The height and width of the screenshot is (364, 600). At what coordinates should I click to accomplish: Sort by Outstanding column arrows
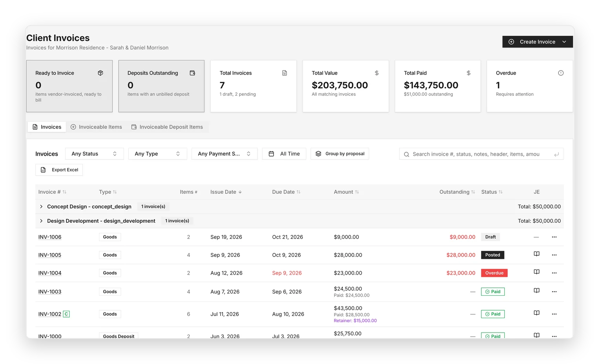(473, 192)
